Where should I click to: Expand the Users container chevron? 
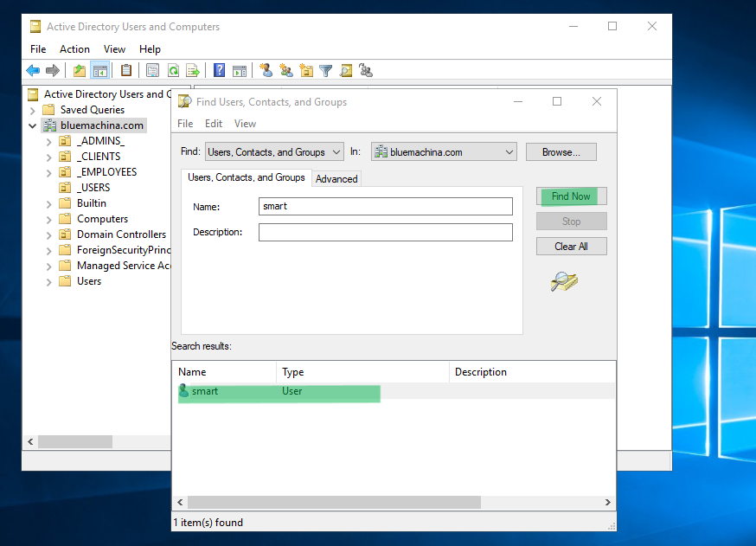(x=48, y=282)
